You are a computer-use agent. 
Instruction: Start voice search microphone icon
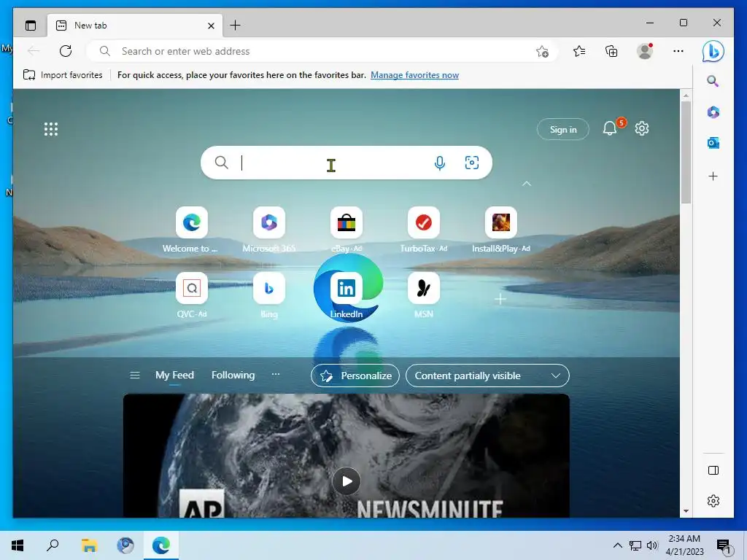coord(440,163)
